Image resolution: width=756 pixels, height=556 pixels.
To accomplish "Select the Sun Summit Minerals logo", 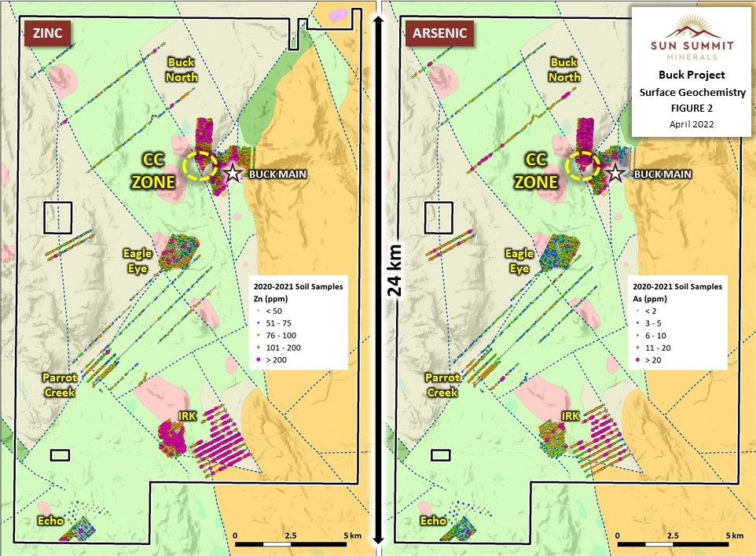I will tap(692, 38).
